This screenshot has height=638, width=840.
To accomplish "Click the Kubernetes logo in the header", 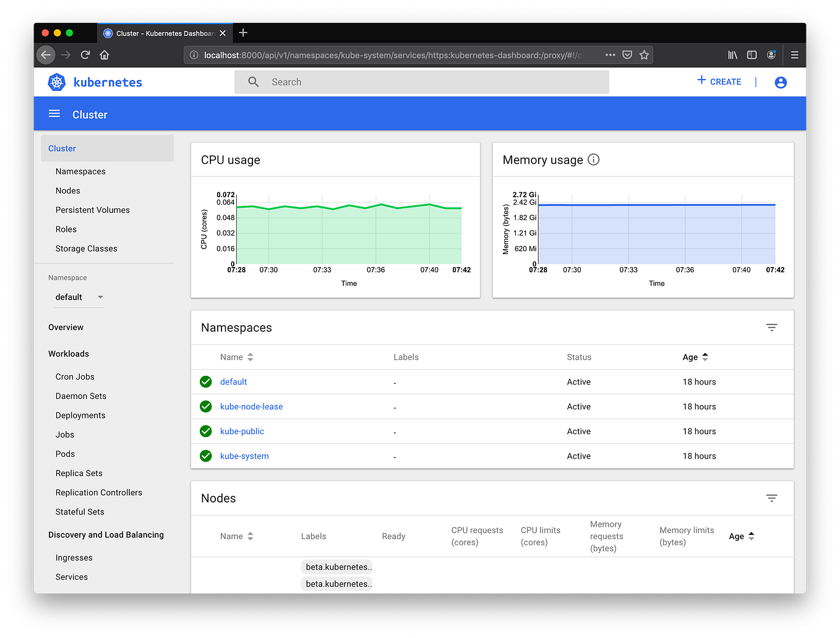I will [56, 82].
